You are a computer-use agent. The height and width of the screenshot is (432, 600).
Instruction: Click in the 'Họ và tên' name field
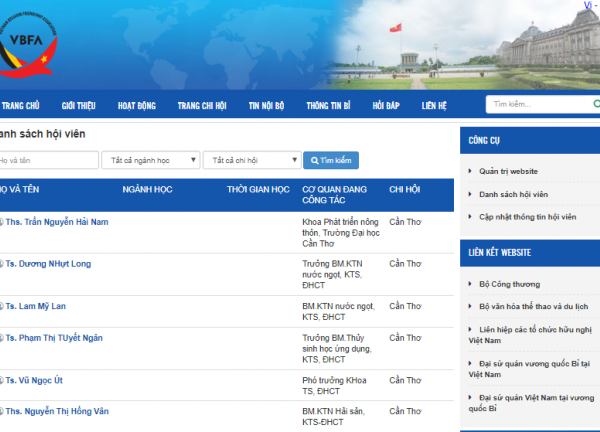point(48,160)
